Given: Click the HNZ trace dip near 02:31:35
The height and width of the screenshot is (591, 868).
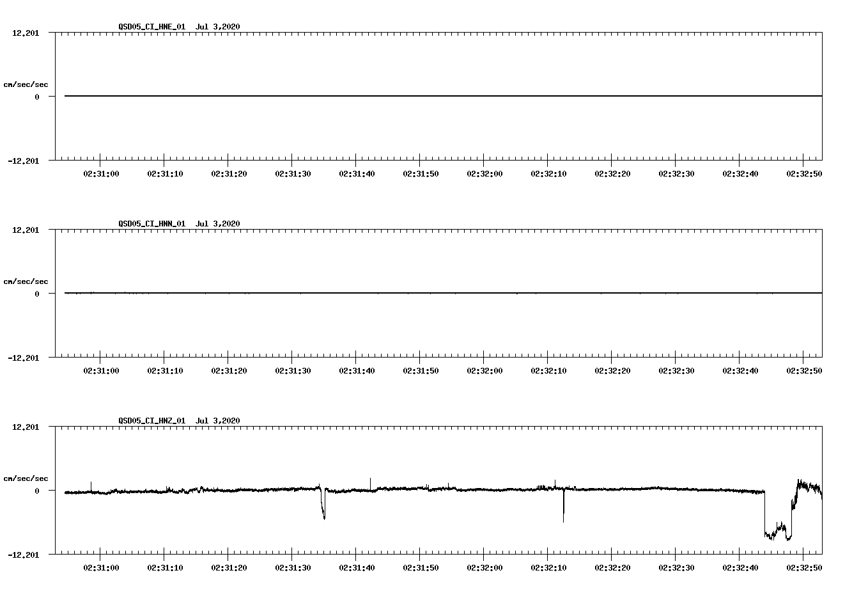Looking at the screenshot, I should pyautogui.click(x=323, y=504).
